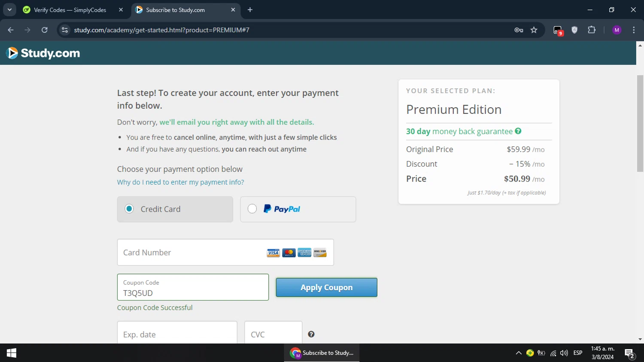Open the Windows Start menu
Image resolution: width=644 pixels, height=362 pixels.
[x=12, y=353]
